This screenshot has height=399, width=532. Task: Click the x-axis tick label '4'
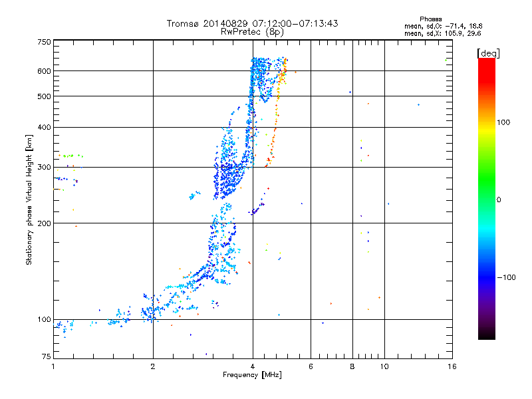tap(253, 366)
